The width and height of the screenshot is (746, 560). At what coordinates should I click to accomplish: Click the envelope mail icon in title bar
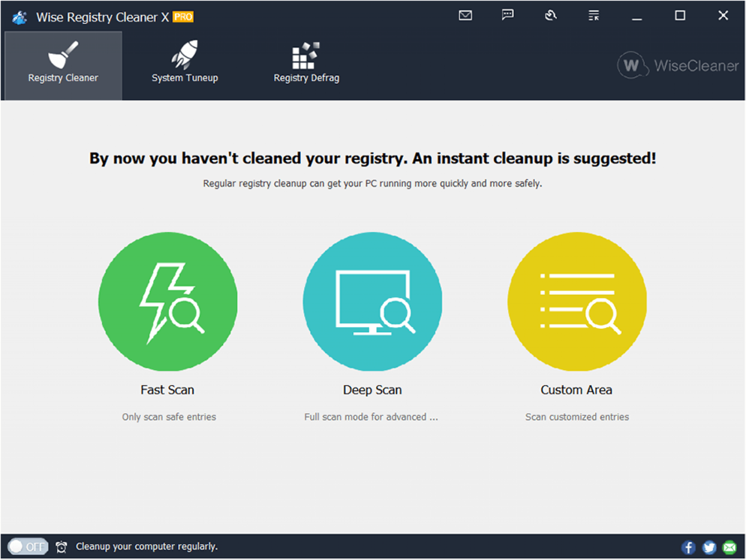[465, 15]
